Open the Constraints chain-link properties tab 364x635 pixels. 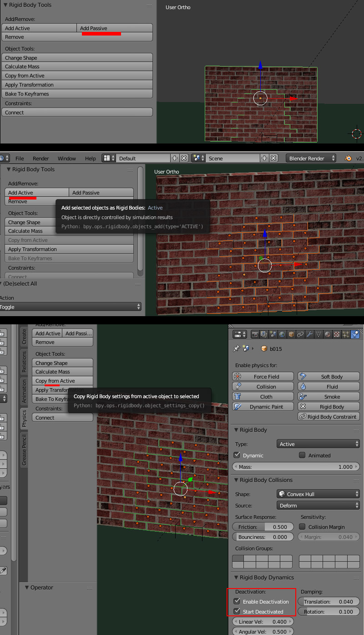pos(300,334)
